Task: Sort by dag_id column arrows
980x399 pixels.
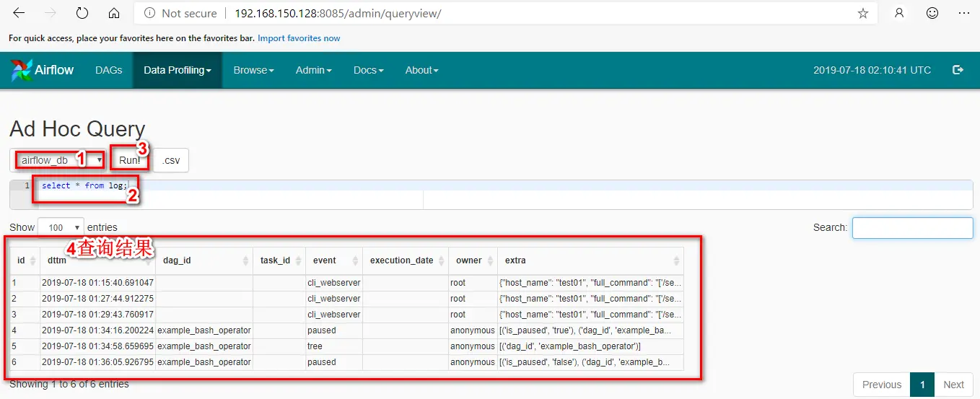Action: point(245,260)
